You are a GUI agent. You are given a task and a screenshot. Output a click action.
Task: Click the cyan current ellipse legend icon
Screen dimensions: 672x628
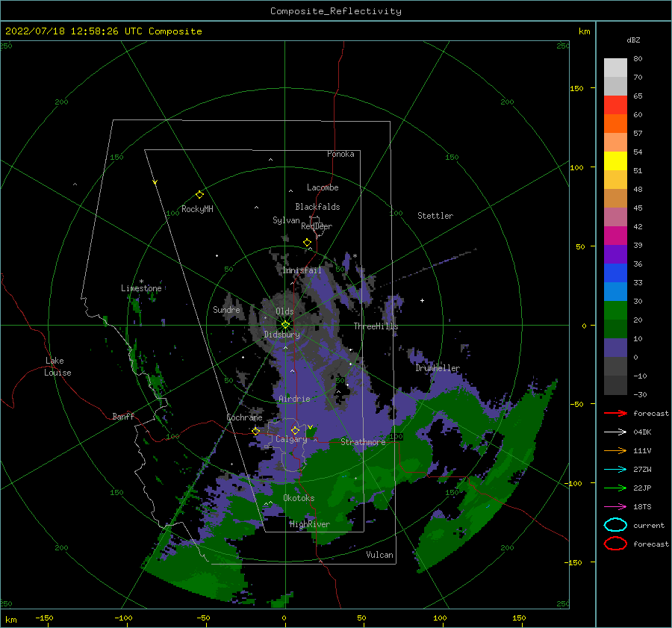pos(615,525)
